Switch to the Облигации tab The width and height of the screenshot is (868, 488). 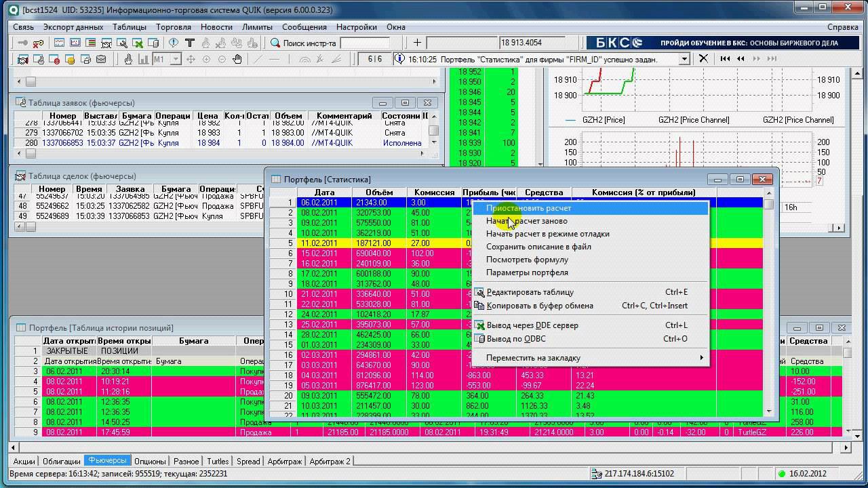tap(61, 462)
